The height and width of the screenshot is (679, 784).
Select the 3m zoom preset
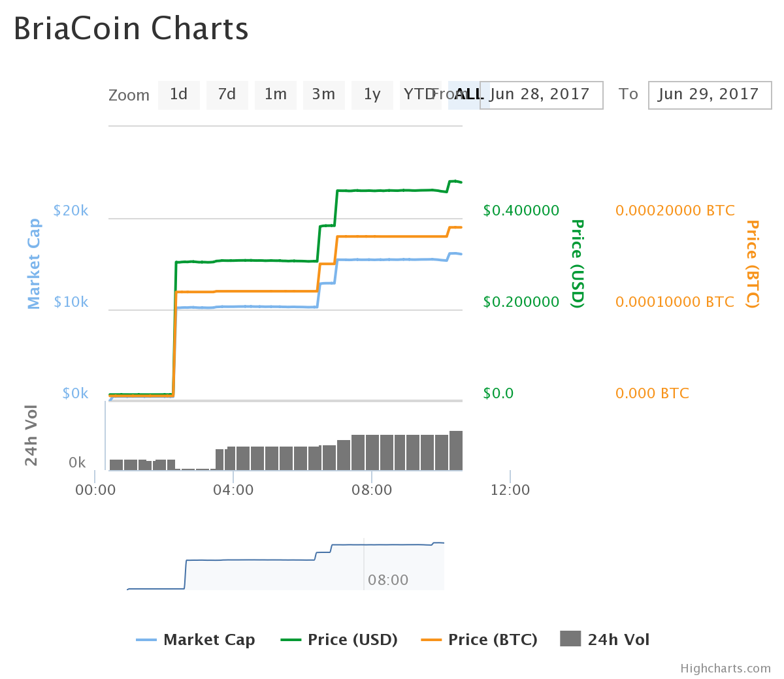tap(323, 95)
